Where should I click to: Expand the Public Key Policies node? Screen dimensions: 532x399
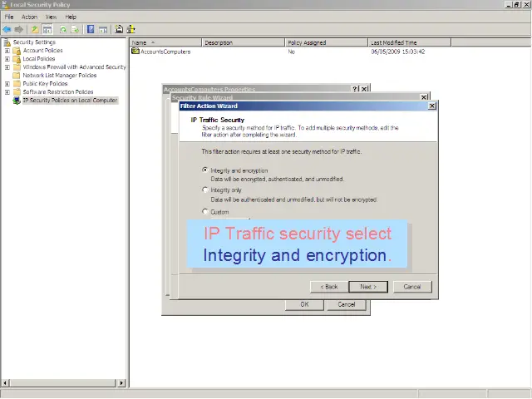pos(7,84)
